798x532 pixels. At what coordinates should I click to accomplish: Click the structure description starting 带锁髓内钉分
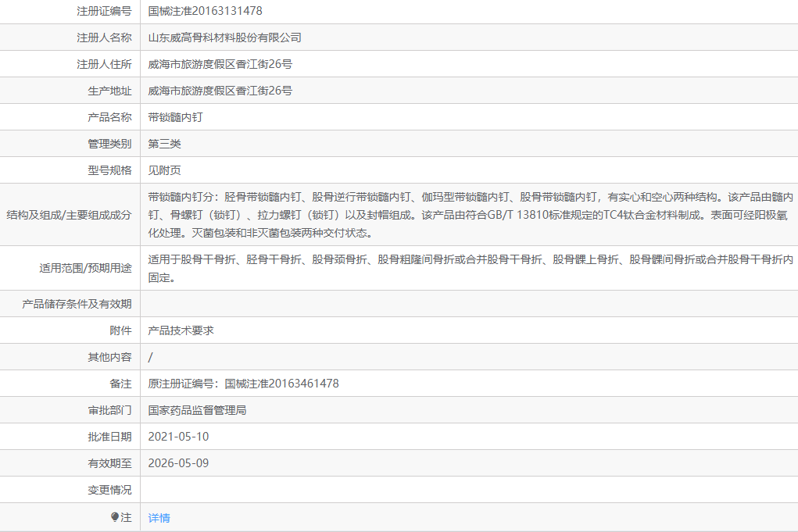(471, 215)
